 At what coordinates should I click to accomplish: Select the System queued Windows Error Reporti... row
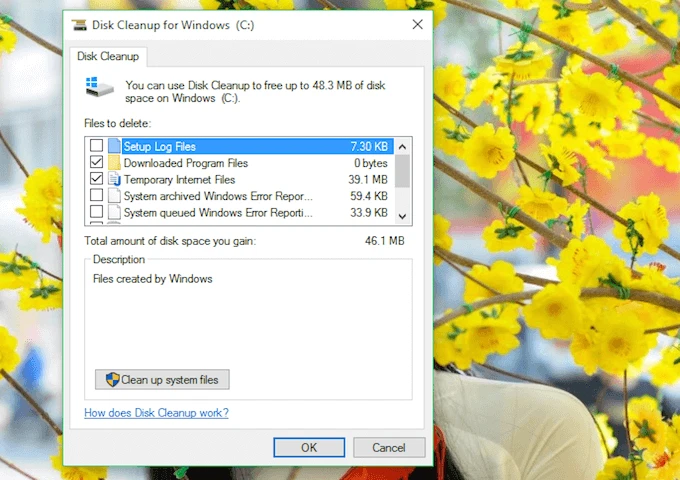pyautogui.click(x=240, y=212)
